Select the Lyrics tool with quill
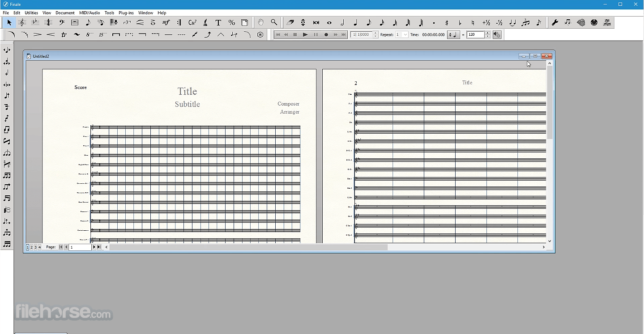The height and width of the screenshot is (334, 644). coord(205,22)
